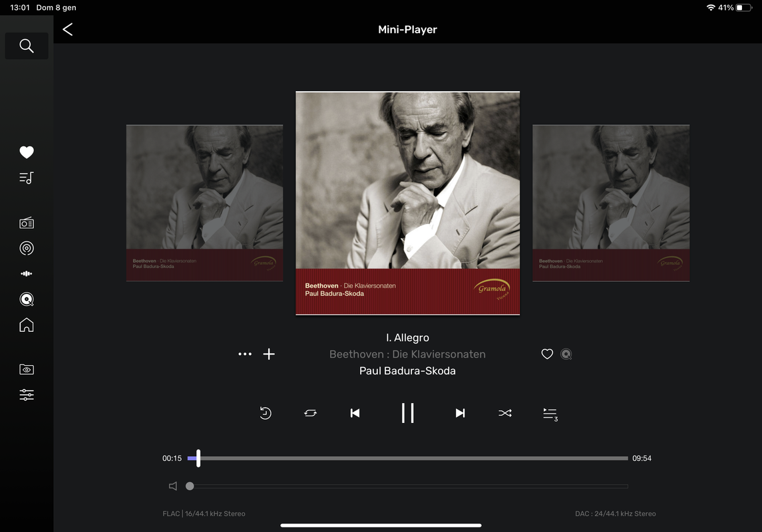
Task: Open Qobuz section in the sidebar
Action: pos(27,299)
